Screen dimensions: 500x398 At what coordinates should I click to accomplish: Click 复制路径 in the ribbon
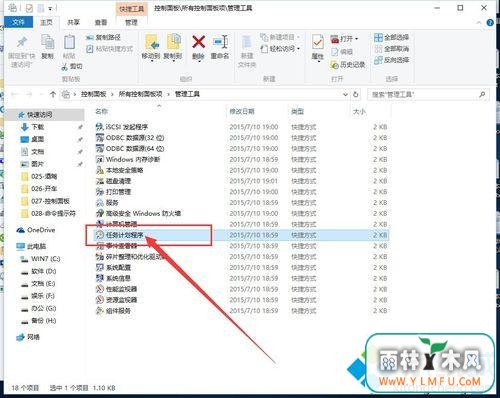pyautogui.click(x=103, y=37)
